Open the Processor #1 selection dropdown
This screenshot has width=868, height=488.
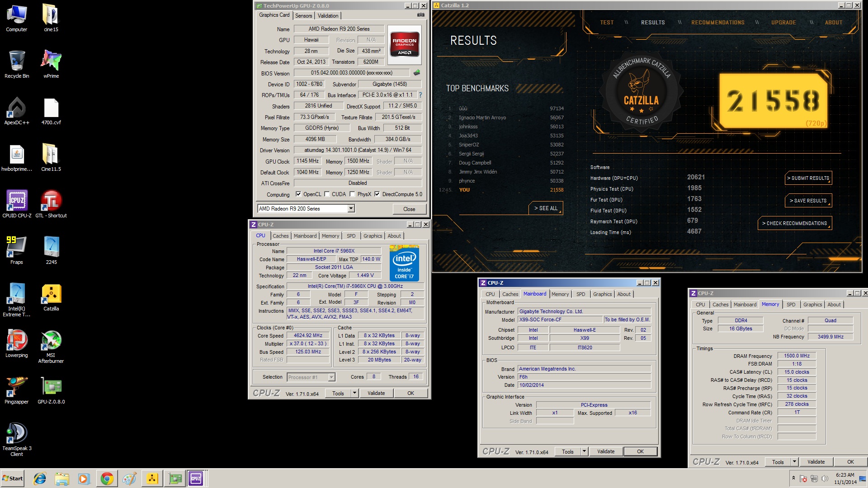tap(331, 377)
